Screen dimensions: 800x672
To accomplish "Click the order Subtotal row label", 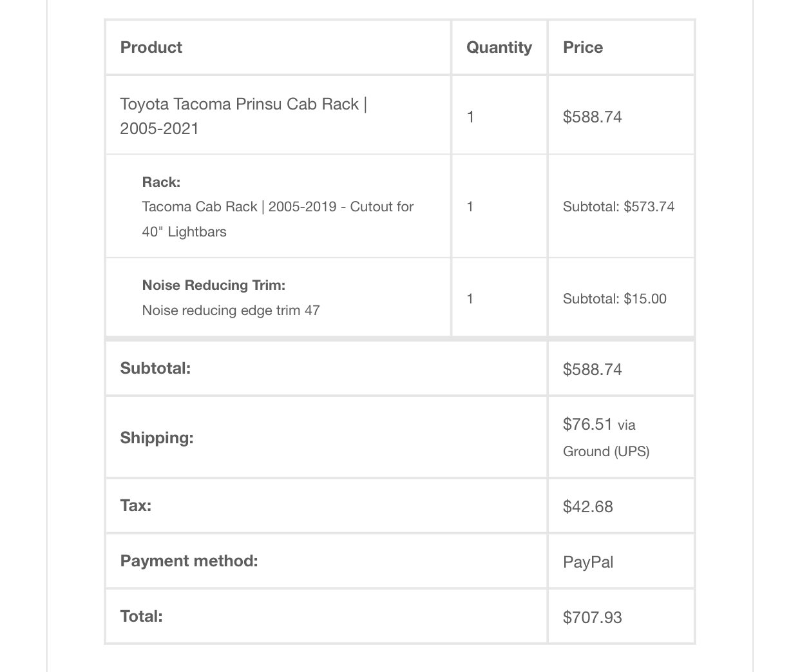I will coord(155,369).
